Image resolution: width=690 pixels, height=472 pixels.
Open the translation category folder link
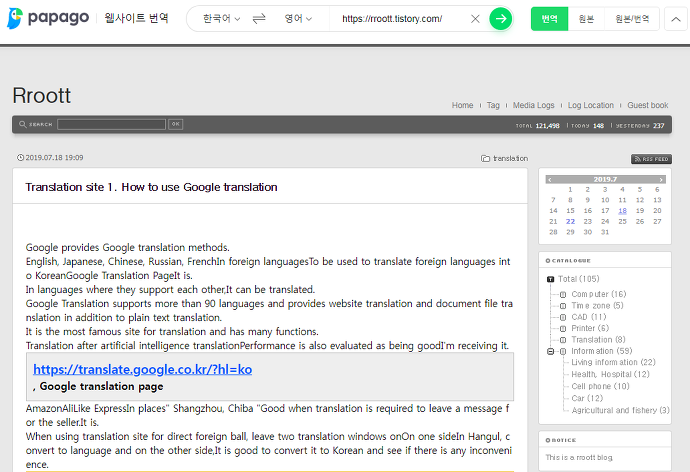coord(504,158)
